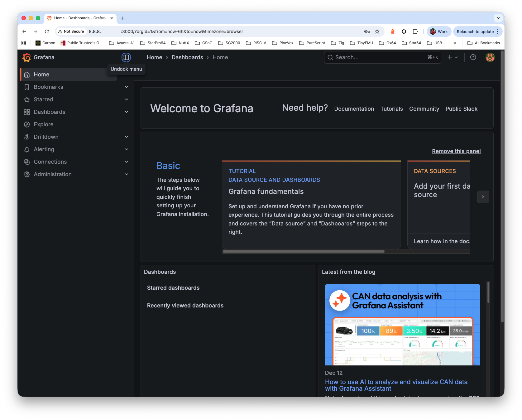Screen dimensions: 522x420
Task: Open the Alerting bell section
Action: 44,149
